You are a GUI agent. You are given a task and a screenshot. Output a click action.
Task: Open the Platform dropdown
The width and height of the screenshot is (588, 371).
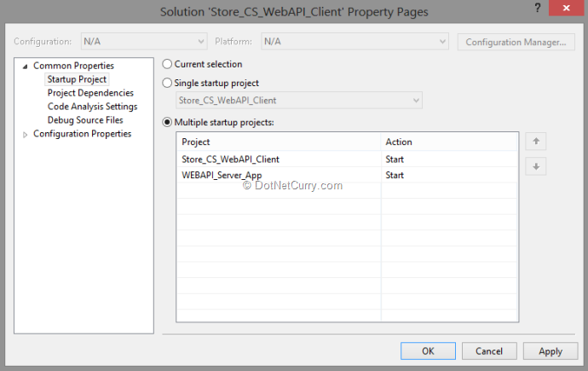pos(355,41)
